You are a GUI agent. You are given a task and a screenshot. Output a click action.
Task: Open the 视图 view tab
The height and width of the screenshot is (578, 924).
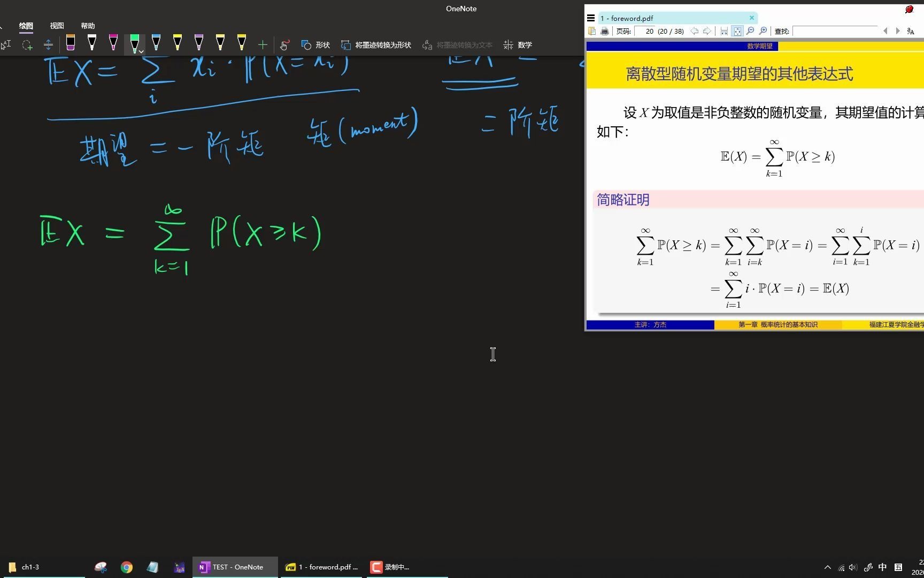[x=57, y=26]
